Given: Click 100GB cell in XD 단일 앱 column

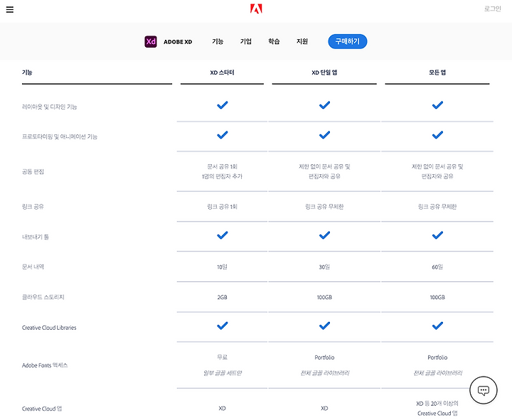Looking at the screenshot, I should (x=324, y=297).
